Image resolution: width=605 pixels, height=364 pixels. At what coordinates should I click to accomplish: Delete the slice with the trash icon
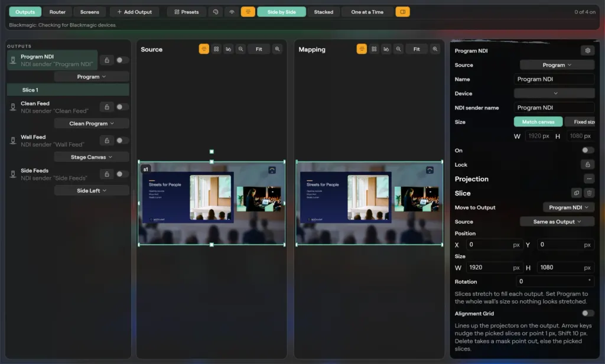click(x=589, y=193)
